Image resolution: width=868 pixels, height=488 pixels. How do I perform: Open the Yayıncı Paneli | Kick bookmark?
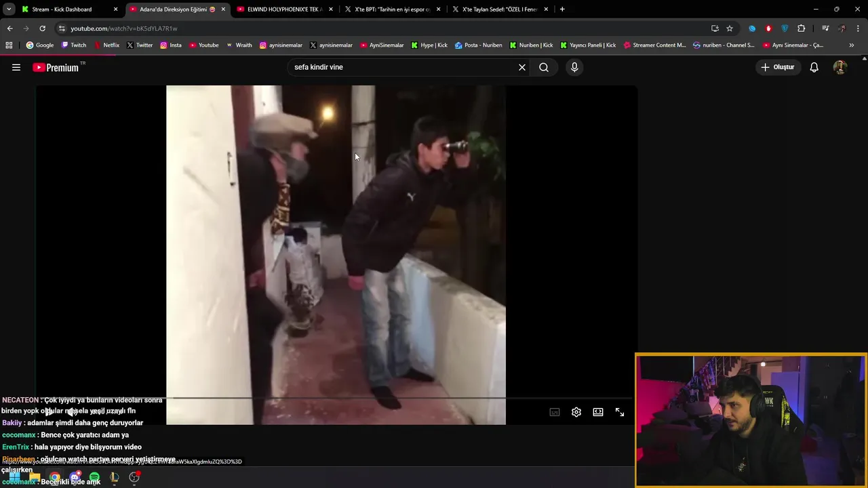pos(588,45)
